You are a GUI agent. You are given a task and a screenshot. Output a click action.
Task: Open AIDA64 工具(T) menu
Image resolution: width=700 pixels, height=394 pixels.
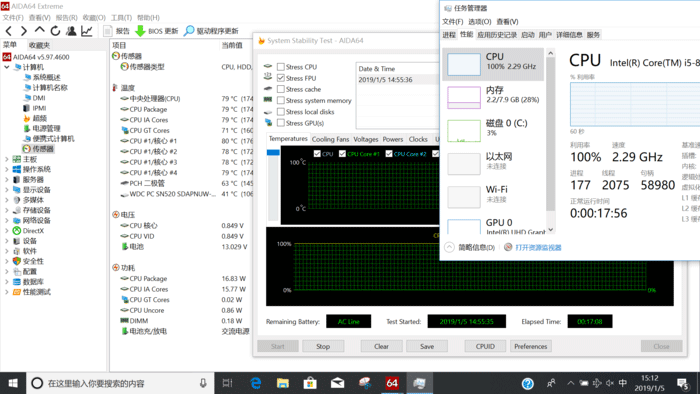(121, 17)
